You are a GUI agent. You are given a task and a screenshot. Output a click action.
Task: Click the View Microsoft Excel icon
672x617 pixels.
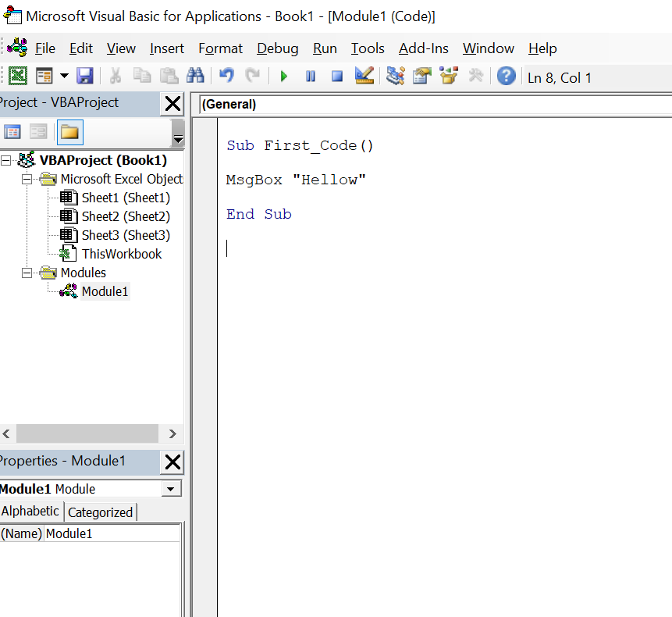[x=18, y=77]
